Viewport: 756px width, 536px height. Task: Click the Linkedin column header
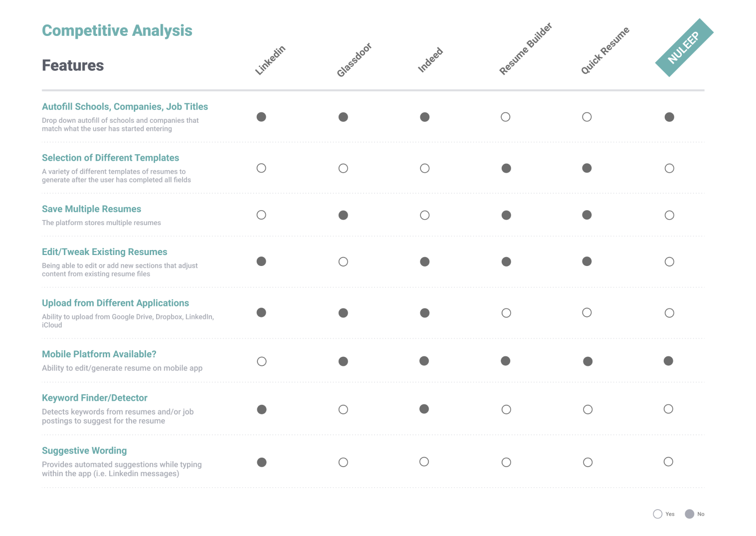pos(270,60)
